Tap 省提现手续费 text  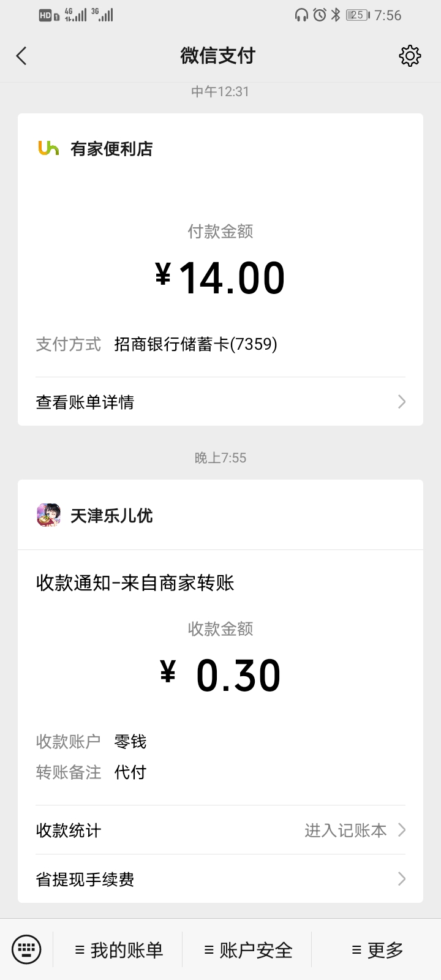(85, 880)
